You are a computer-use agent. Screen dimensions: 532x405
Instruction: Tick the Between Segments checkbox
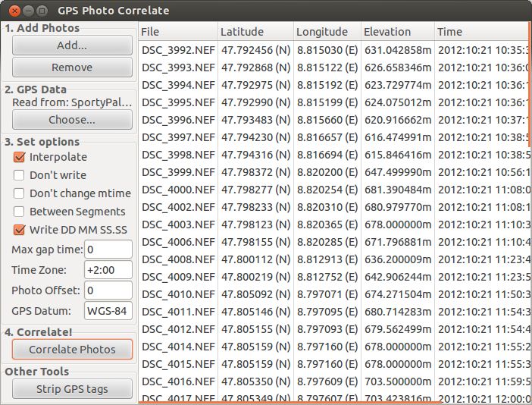19,212
